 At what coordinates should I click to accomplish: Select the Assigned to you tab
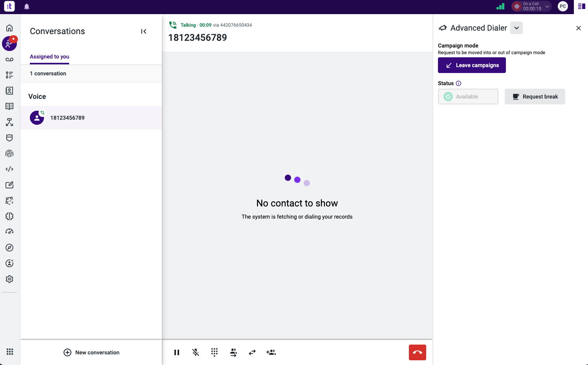[49, 57]
